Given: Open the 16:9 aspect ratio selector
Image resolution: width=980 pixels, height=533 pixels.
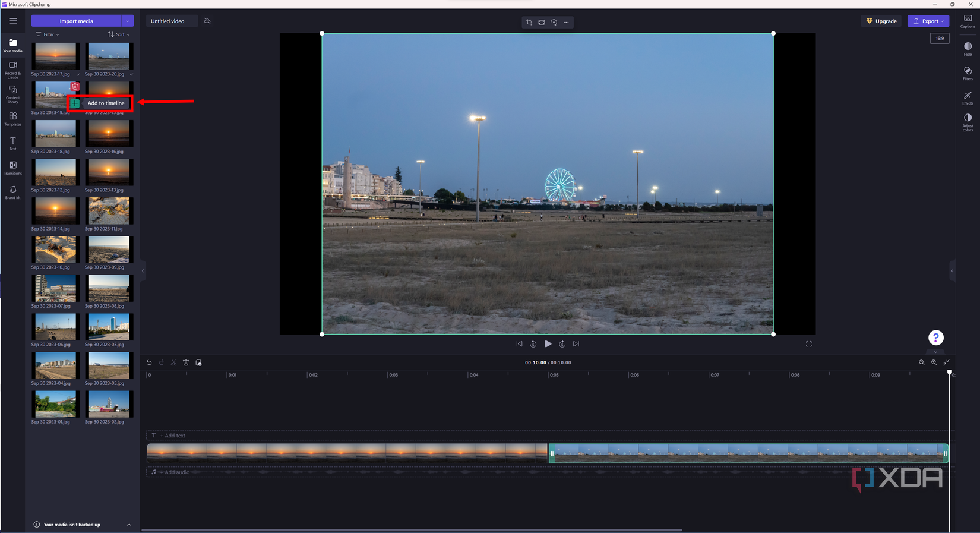Looking at the screenshot, I should [x=940, y=38].
